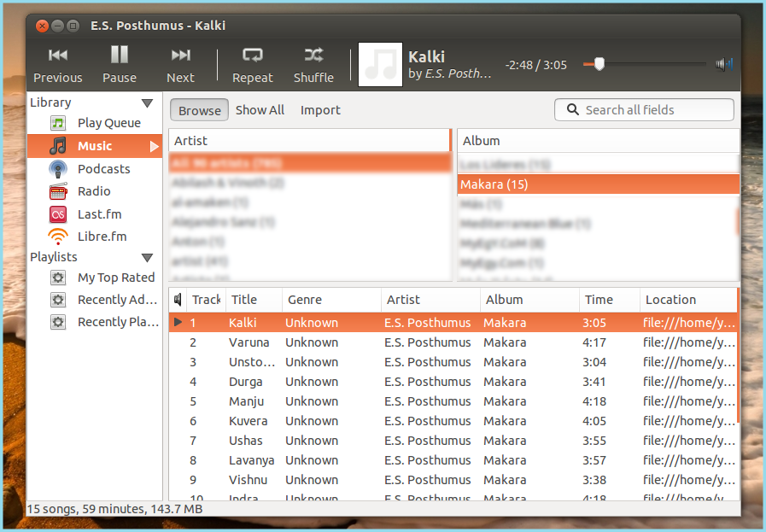Click the search magnifier icon
This screenshot has width=766, height=532.
pyautogui.click(x=572, y=109)
